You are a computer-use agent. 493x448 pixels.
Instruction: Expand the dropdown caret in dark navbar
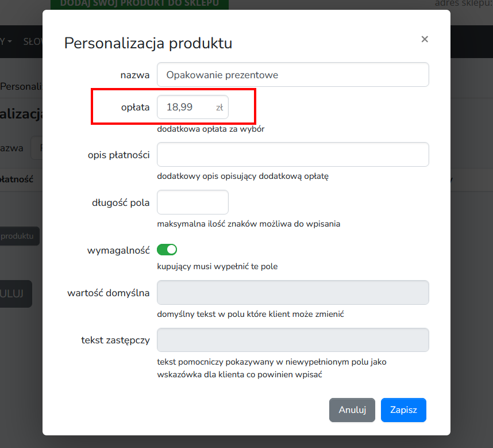click(x=9, y=41)
